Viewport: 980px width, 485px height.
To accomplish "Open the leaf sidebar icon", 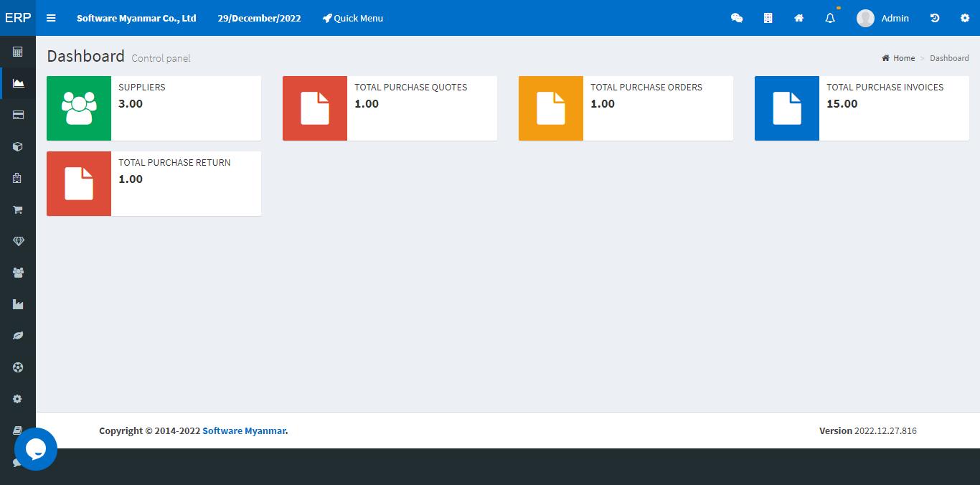I will click(18, 336).
